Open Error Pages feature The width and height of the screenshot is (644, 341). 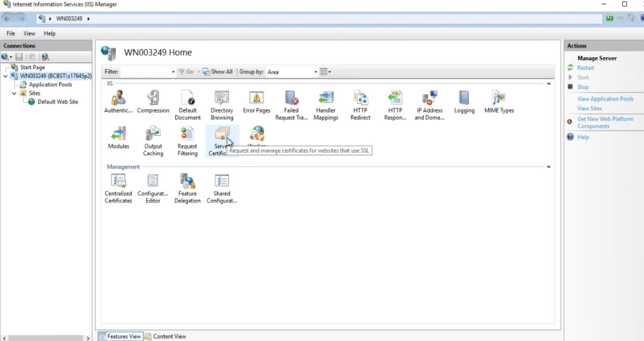click(x=257, y=99)
